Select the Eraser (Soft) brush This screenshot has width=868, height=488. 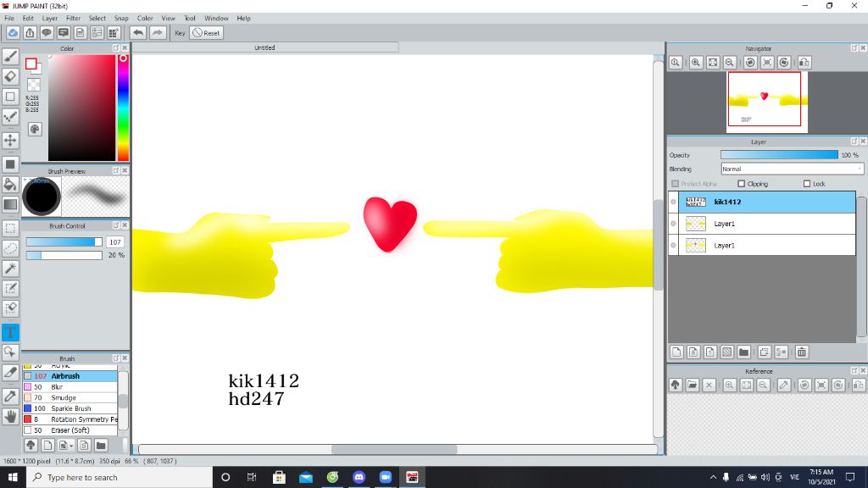(x=70, y=430)
